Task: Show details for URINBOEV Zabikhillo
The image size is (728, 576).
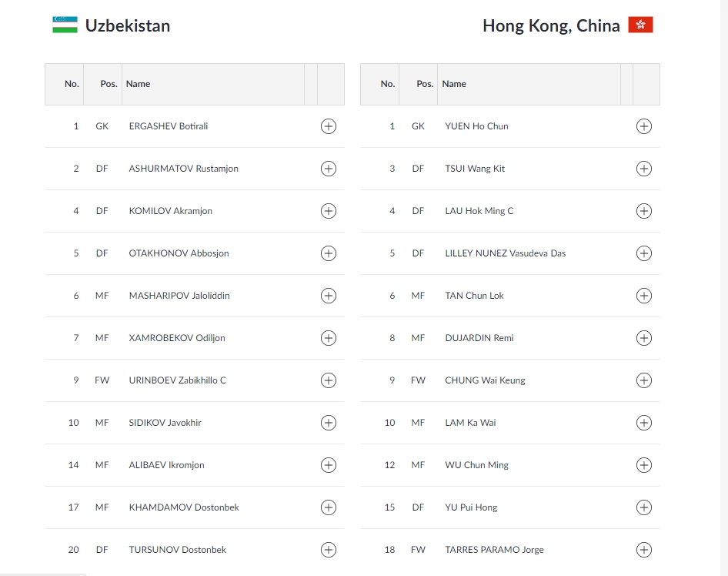Action: coord(329,380)
